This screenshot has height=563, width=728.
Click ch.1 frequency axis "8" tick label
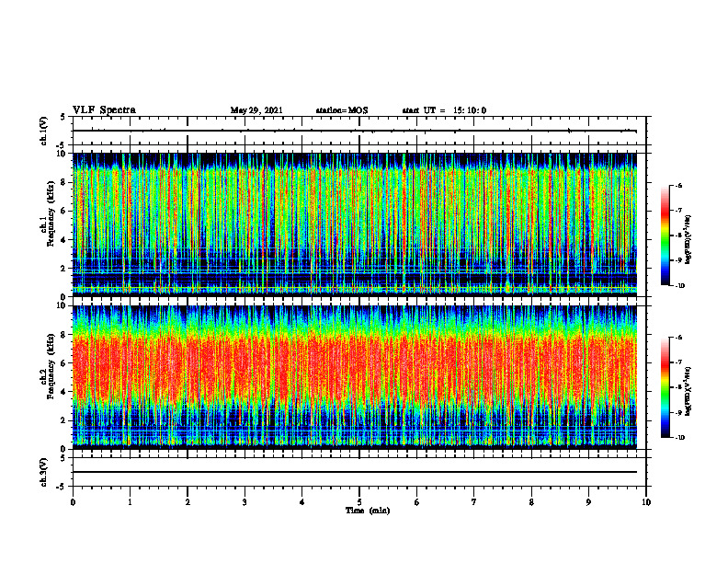(64, 182)
